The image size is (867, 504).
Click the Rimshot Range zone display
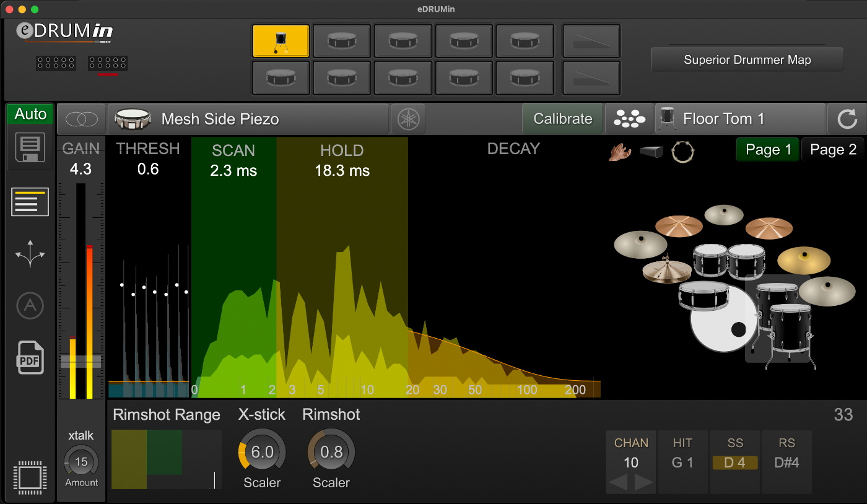(167, 459)
